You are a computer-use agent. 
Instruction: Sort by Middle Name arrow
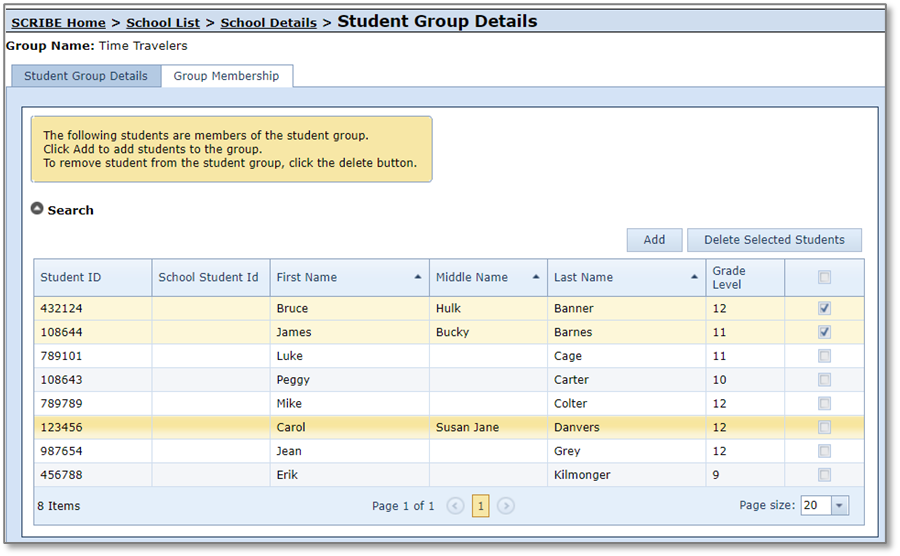click(536, 277)
